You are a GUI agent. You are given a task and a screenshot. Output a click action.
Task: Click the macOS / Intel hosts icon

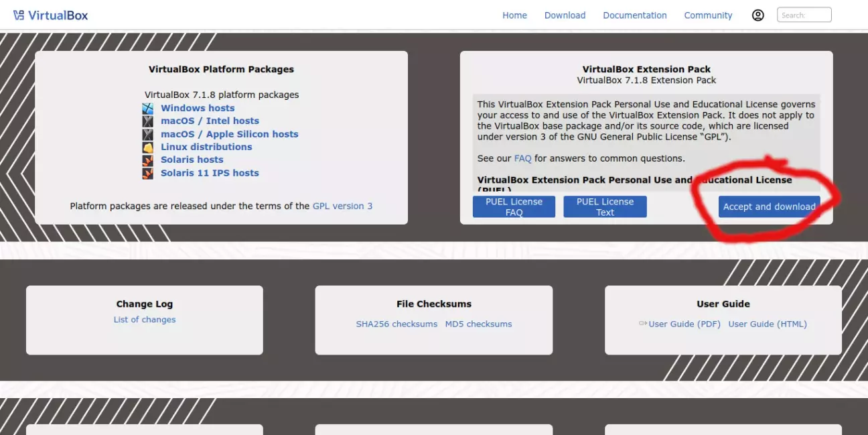pos(148,121)
